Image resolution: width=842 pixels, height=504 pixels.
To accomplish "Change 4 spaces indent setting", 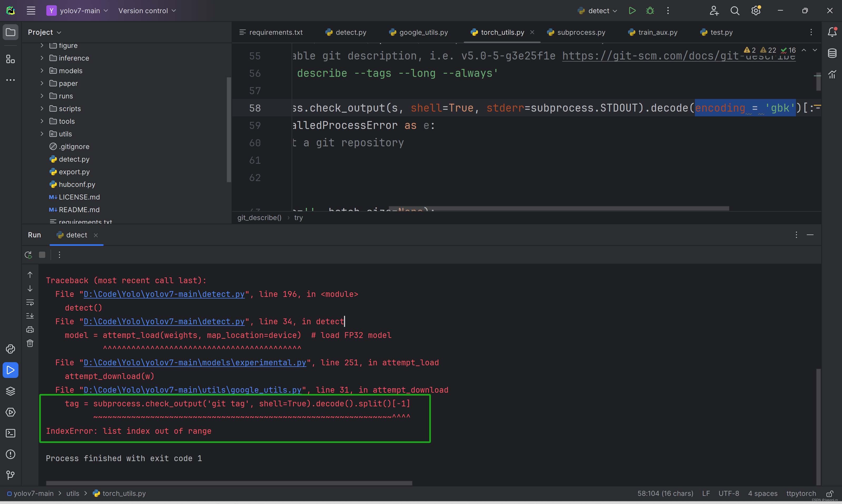I will (763, 493).
